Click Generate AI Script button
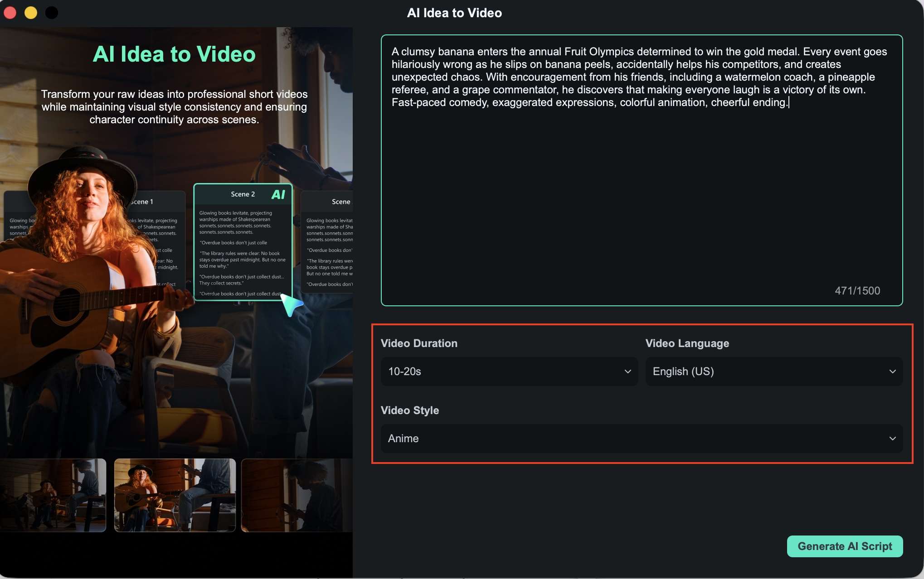Image resolution: width=924 pixels, height=579 pixels. pyautogui.click(x=845, y=546)
